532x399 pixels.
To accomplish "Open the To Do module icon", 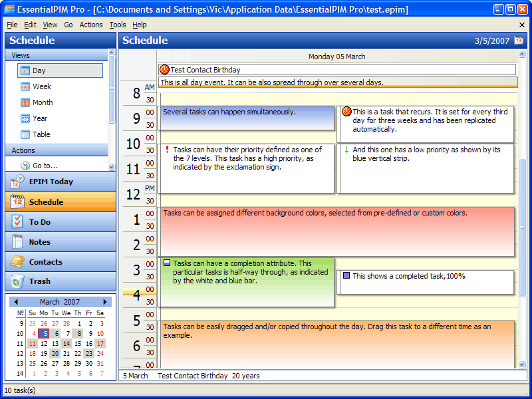I will click(17, 222).
